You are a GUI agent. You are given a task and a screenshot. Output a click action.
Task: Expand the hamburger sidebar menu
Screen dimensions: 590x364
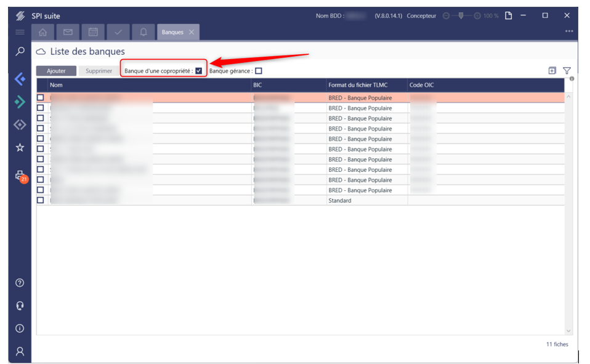pyautogui.click(x=20, y=32)
